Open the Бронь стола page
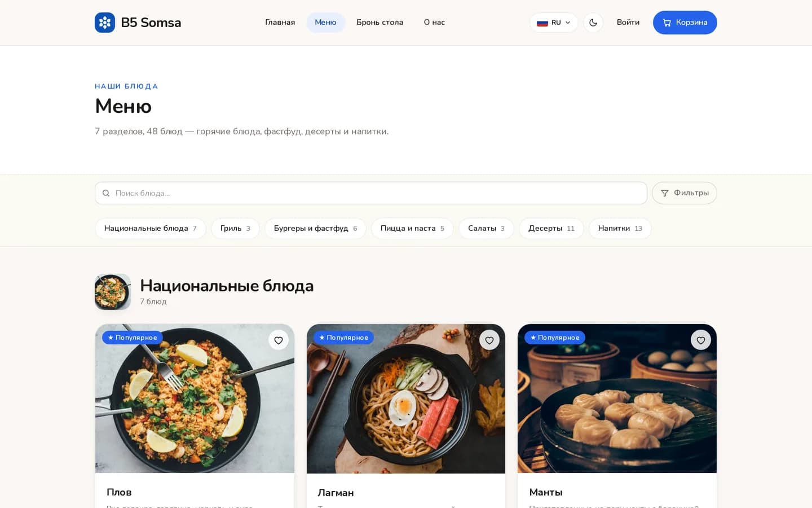812x508 pixels. point(380,23)
